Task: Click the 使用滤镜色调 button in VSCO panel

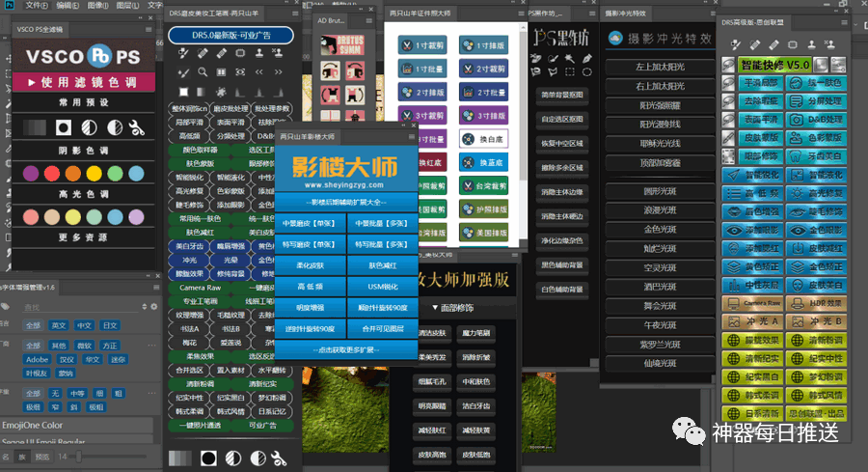Action: pos(83,82)
